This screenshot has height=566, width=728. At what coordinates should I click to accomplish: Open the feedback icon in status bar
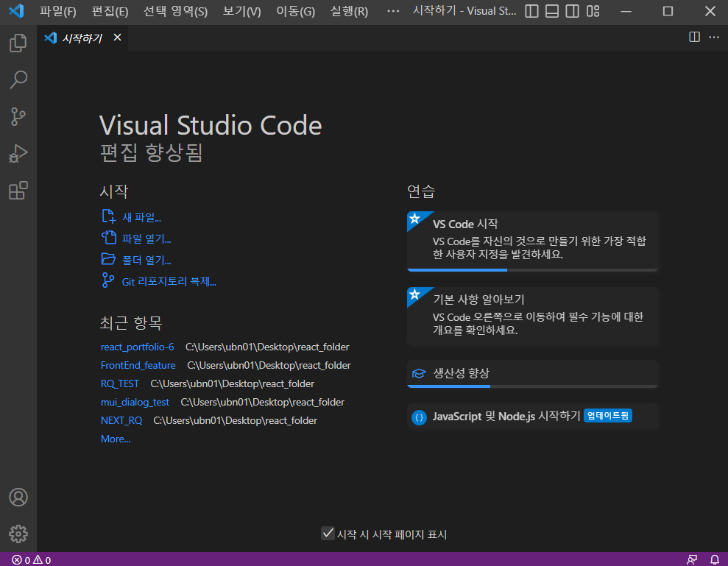(x=692, y=560)
